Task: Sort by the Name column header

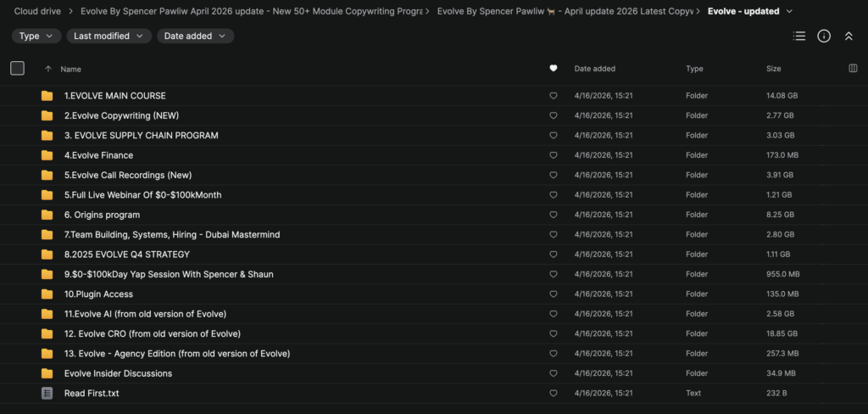Action: 70,69
